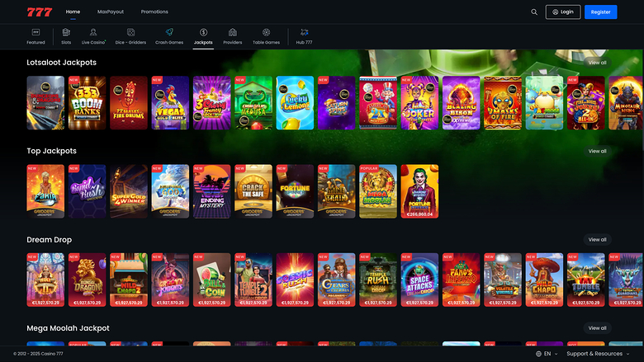The image size is (644, 362).
Task: Open the Tat Tumble Dream Drop game
Action: pos(586,280)
